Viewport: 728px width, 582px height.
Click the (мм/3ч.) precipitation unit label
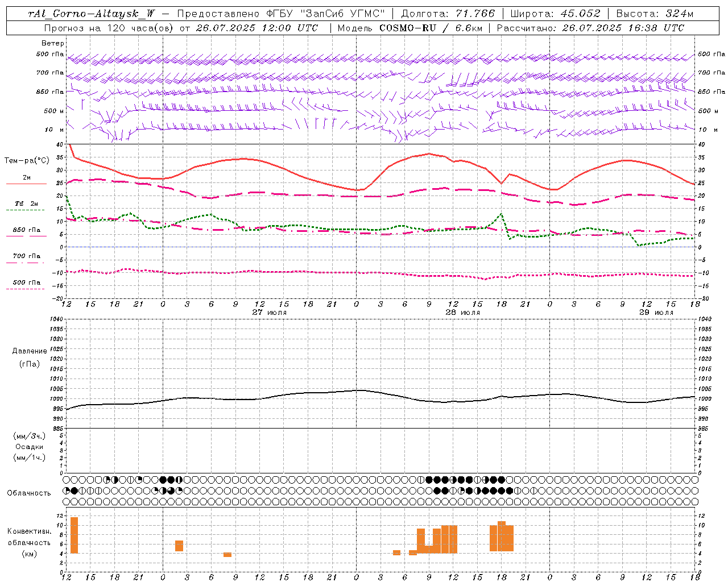(x=29, y=436)
